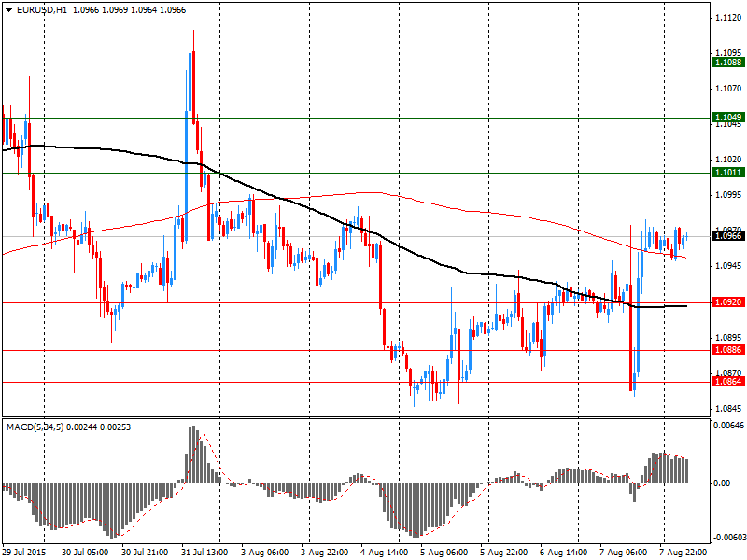Viewport: 747px width, 560px height.
Task: Click the 30 Jul 21:00 time label
Action: 145,553
